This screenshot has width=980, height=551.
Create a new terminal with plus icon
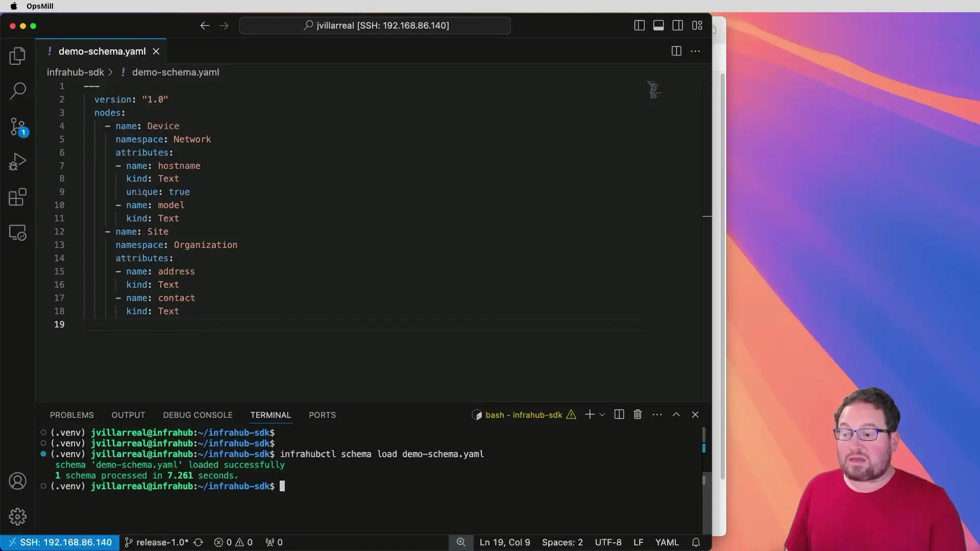click(x=590, y=414)
